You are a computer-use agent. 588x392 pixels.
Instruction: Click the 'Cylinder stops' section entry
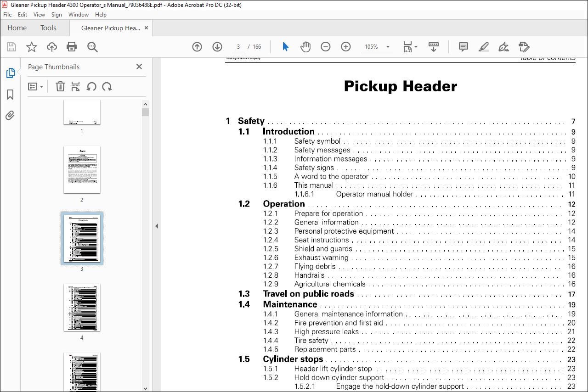point(293,359)
